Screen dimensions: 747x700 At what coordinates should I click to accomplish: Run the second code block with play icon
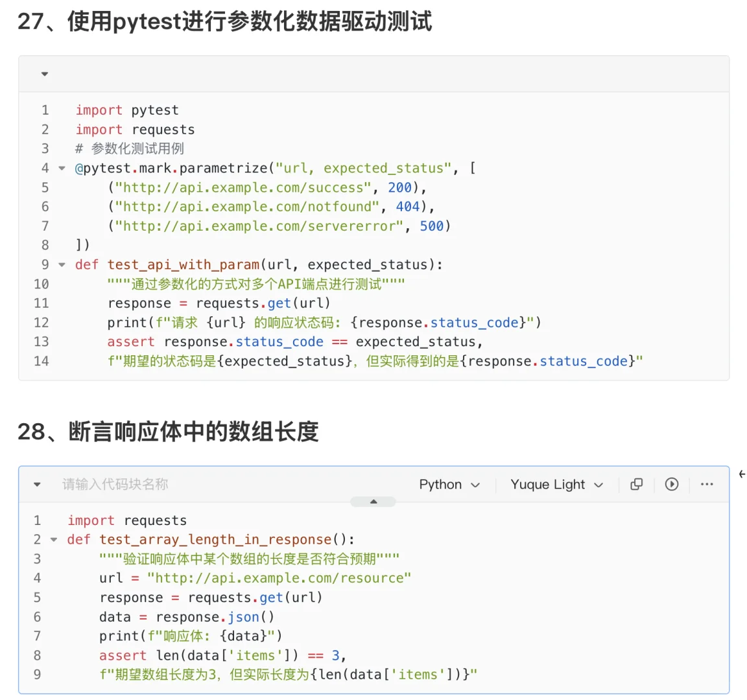pos(672,484)
